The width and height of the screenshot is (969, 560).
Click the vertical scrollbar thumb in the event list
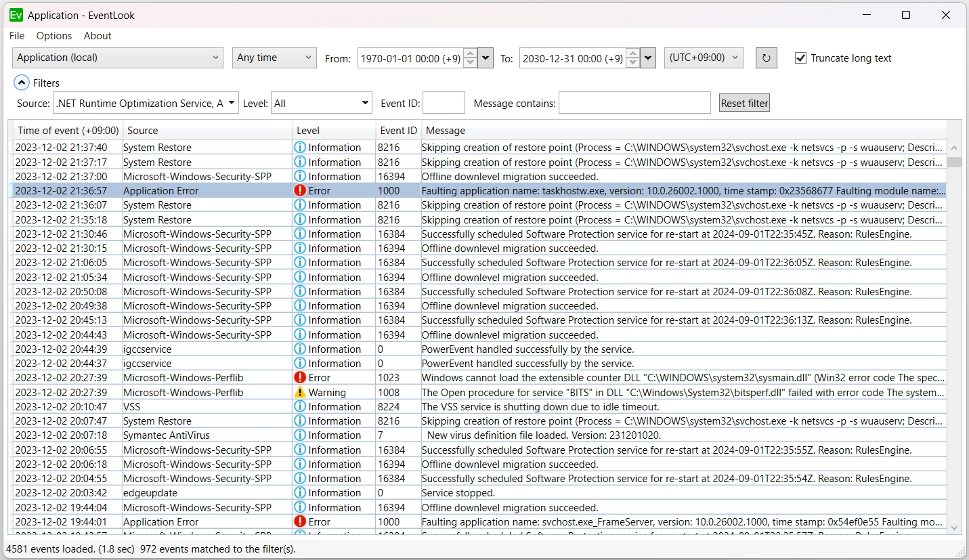click(955, 162)
